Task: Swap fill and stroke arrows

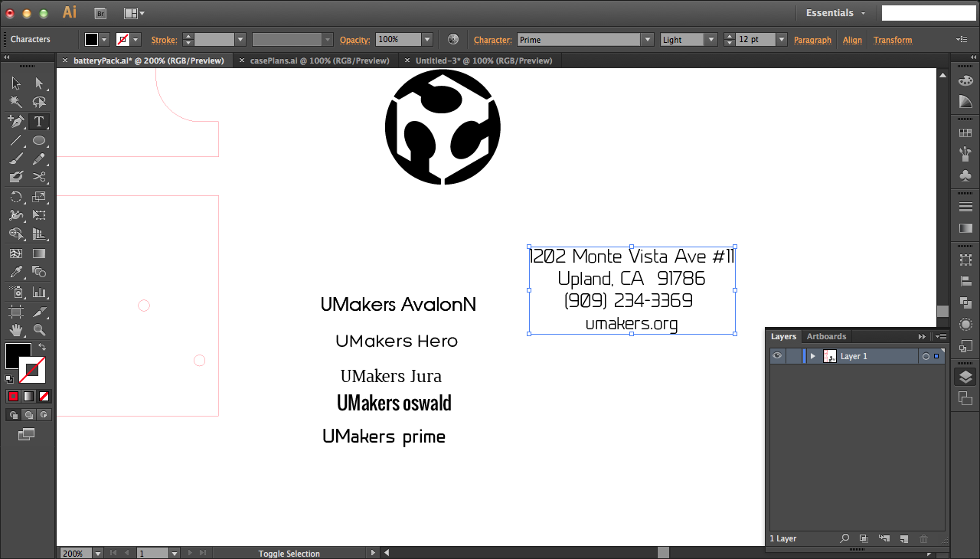Action: coord(42,347)
